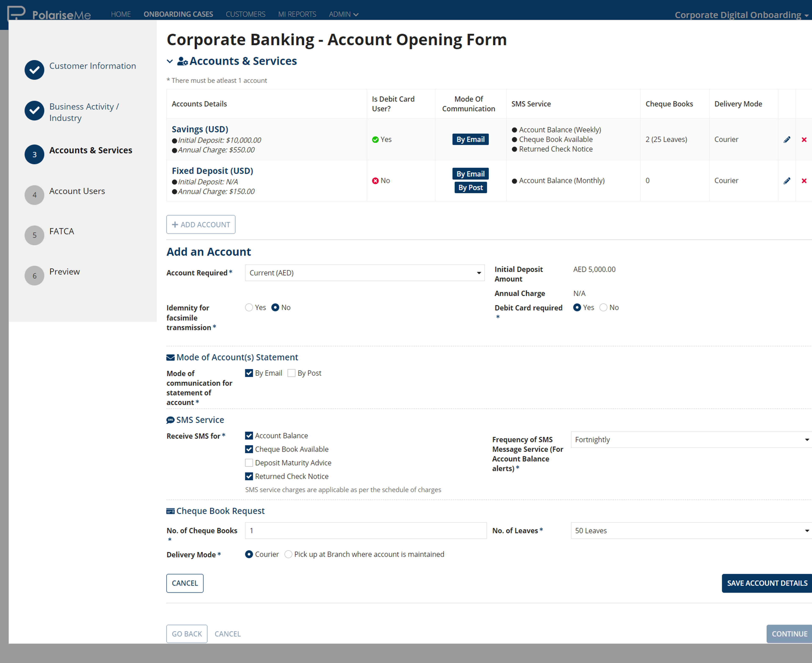The image size is (812, 663).
Task: Toggle Returned Check Notice SMS checkbox
Action: [x=249, y=476]
